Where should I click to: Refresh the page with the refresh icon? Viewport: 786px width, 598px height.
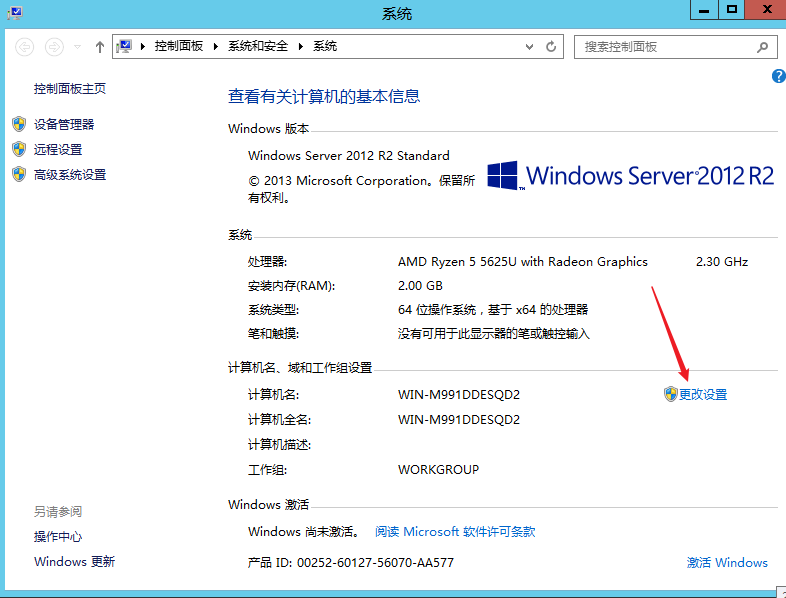[551, 47]
